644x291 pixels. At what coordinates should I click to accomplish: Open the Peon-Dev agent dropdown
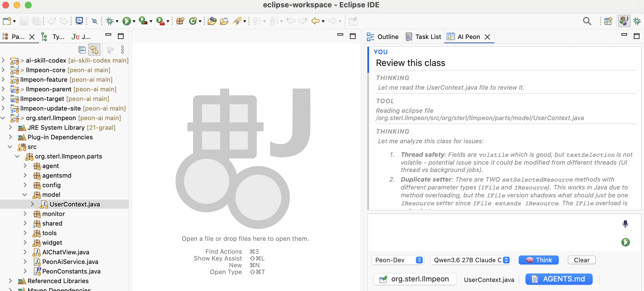click(x=397, y=260)
